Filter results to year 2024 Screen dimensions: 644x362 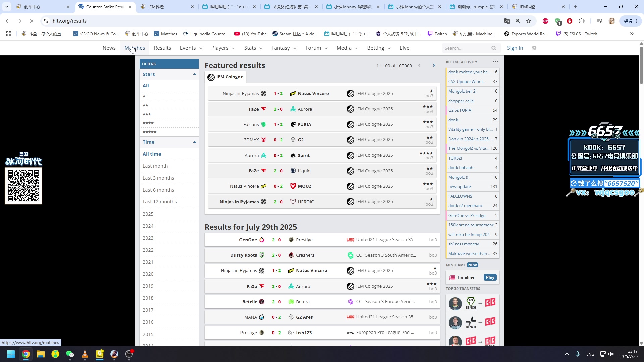pos(169,226)
